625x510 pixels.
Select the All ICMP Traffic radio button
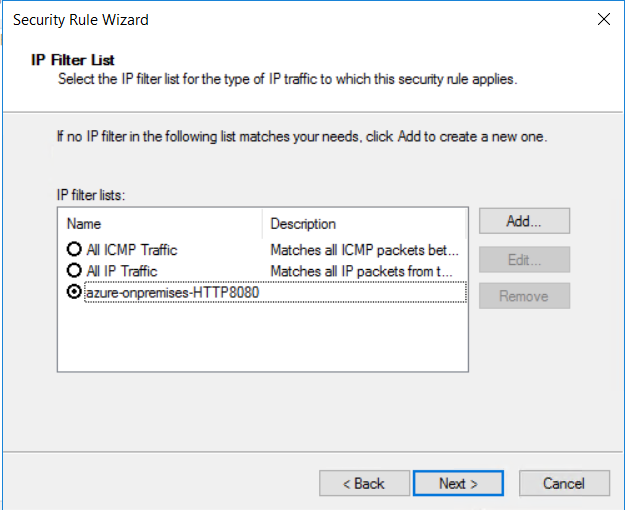[x=74, y=250]
